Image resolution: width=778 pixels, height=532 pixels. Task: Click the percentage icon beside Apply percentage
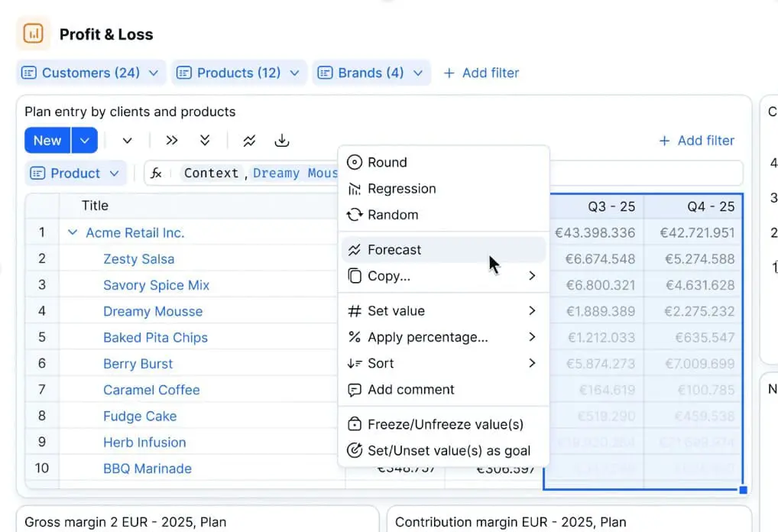(354, 336)
